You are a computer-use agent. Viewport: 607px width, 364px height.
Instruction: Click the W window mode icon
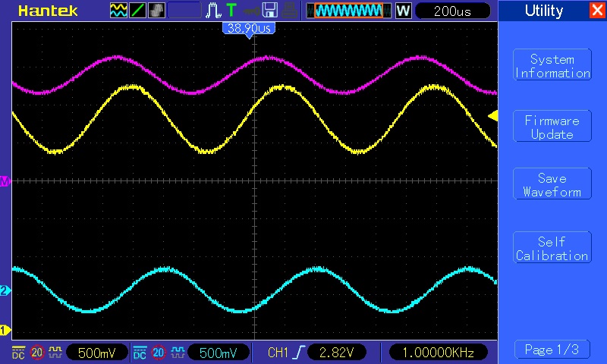click(x=403, y=11)
